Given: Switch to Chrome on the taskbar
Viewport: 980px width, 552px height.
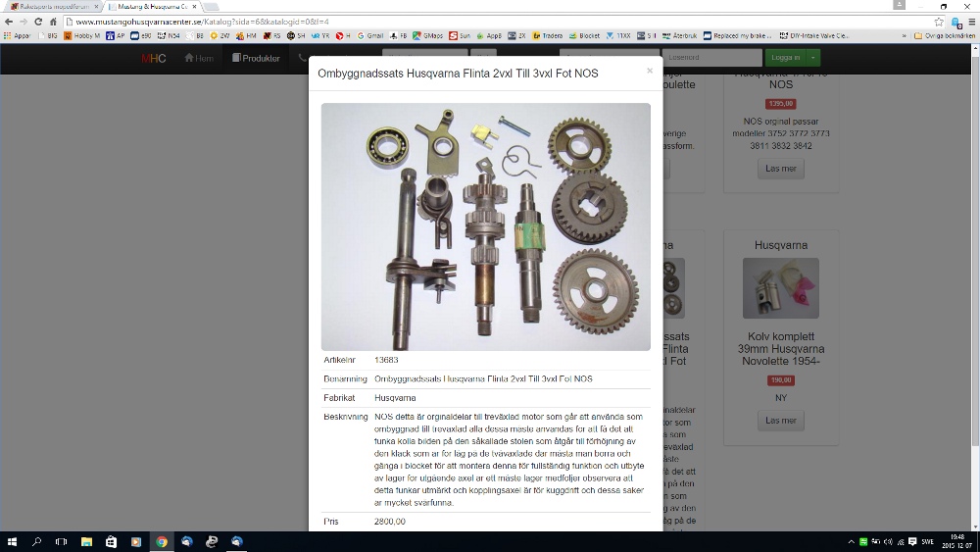Looking at the screenshot, I should (162, 542).
